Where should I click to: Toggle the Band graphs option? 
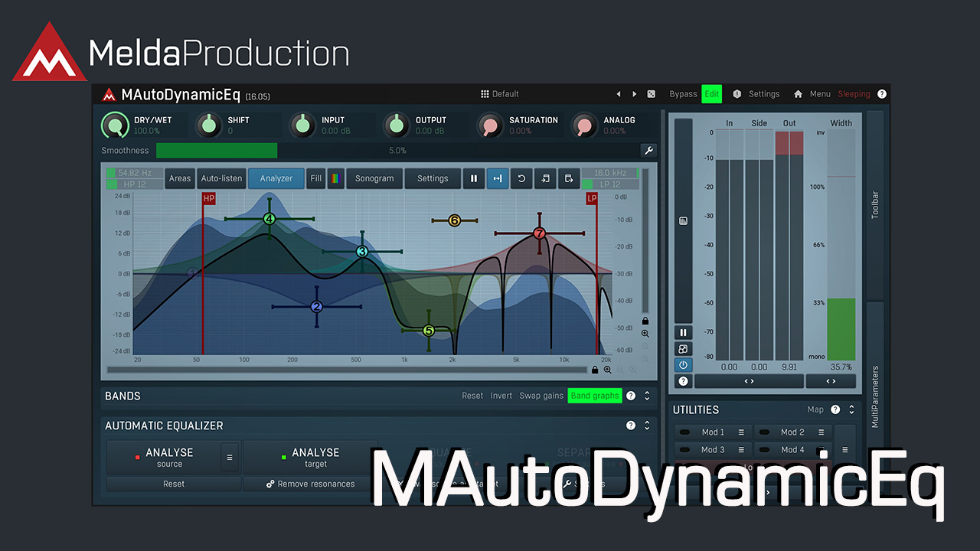(x=595, y=396)
